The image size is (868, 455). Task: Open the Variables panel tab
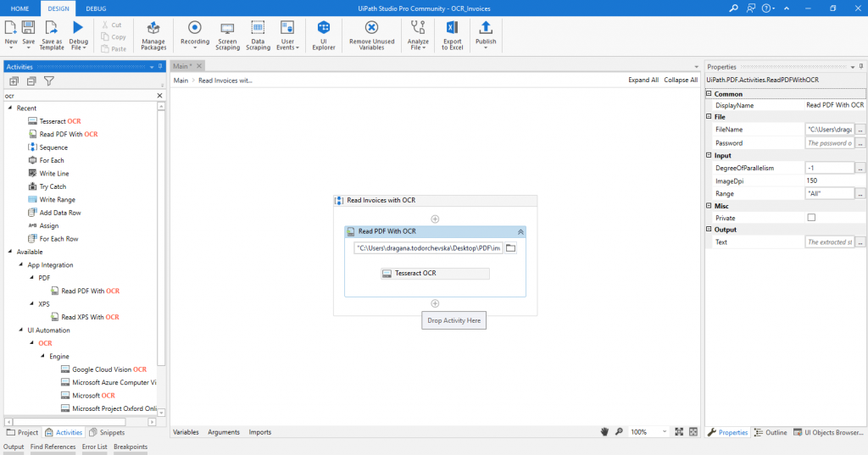coord(186,432)
